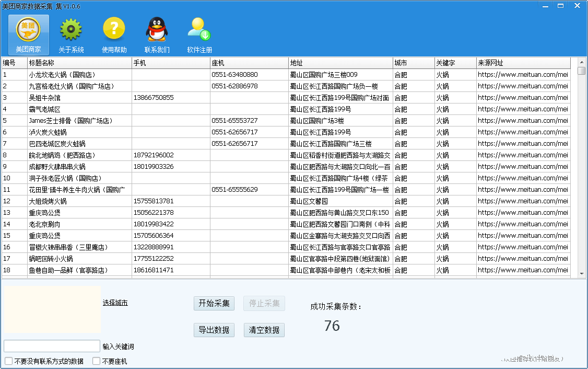The image size is (588, 369).
Task: Focus the 输入关键词 input field
Action: [x=52, y=345]
